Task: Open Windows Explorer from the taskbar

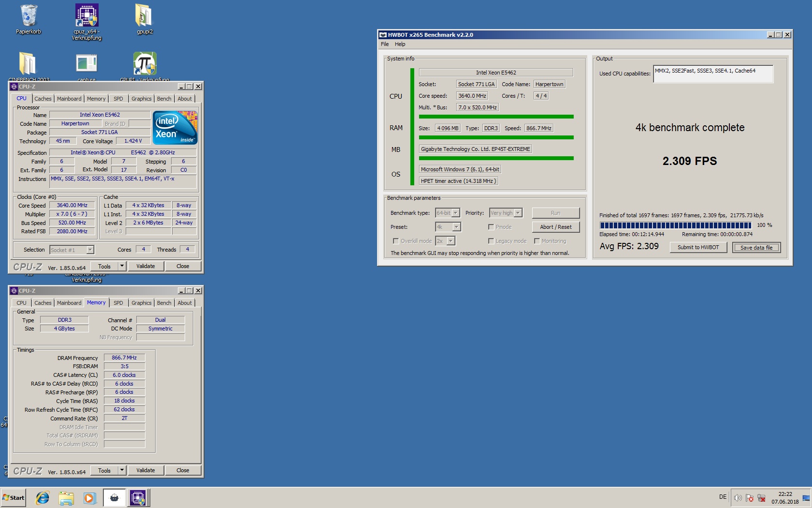Action: 66,497
